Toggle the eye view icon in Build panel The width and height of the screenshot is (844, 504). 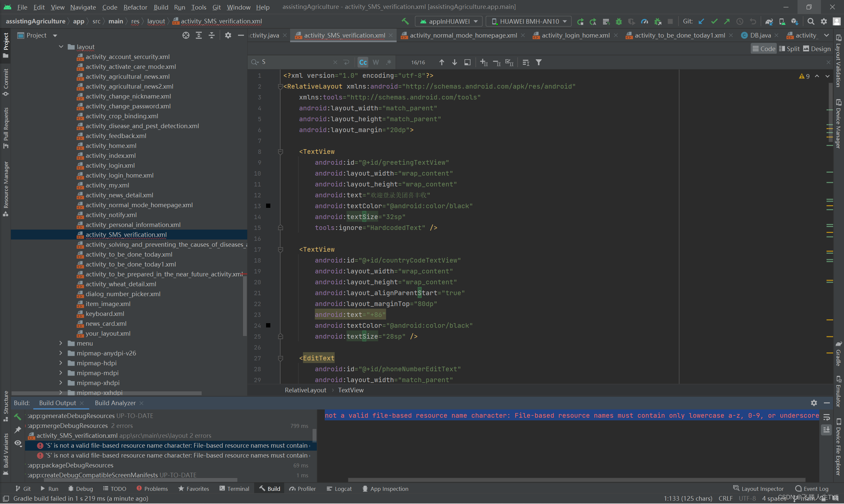tap(18, 443)
